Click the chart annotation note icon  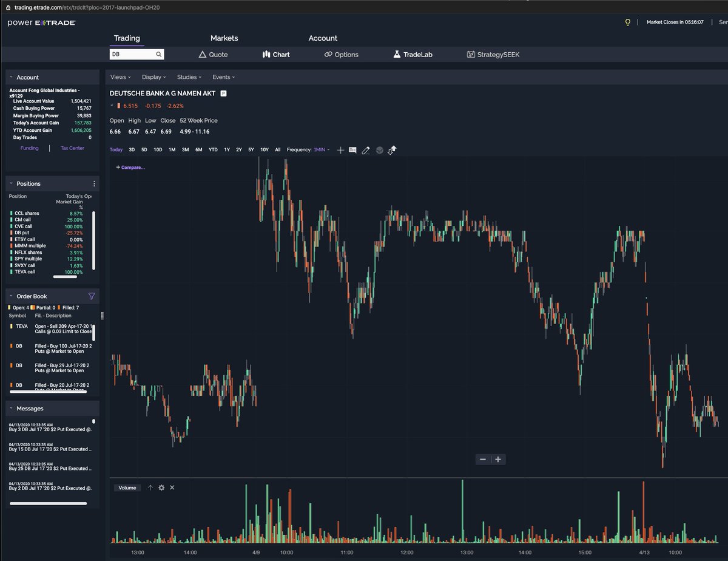click(x=352, y=149)
